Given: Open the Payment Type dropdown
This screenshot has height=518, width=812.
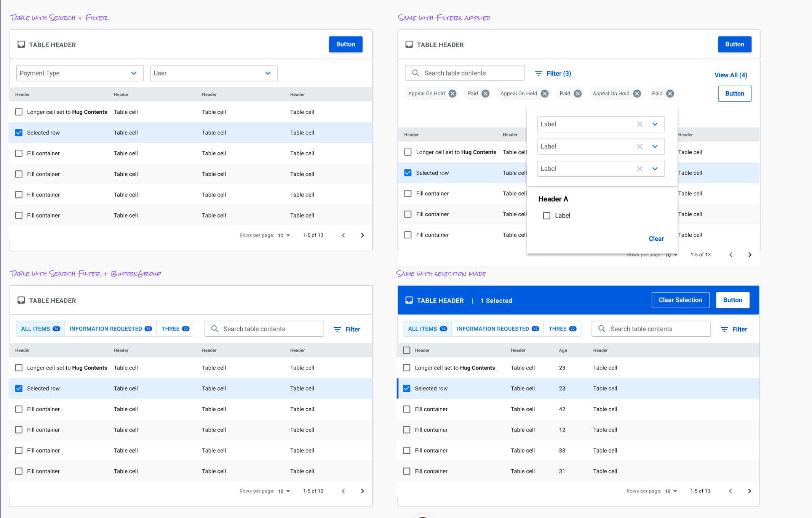Looking at the screenshot, I should [x=80, y=73].
